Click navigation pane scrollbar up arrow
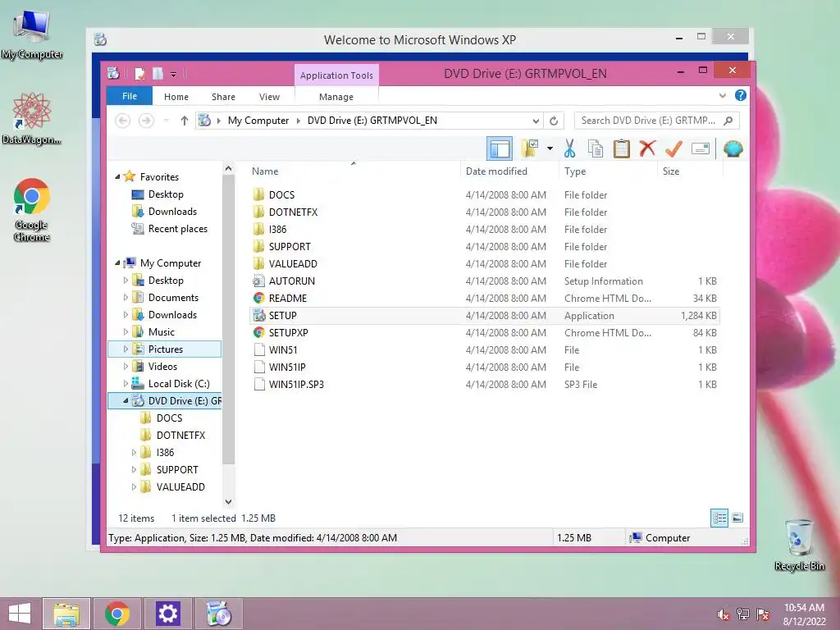The width and height of the screenshot is (840, 630). (x=229, y=169)
